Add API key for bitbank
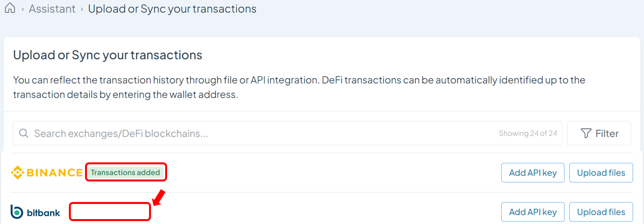 click(x=533, y=212)
